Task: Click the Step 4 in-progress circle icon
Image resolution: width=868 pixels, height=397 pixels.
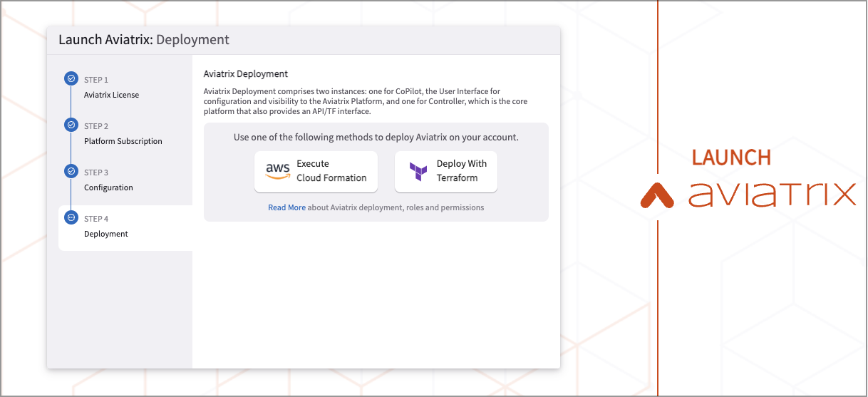Action: (71, 217)
